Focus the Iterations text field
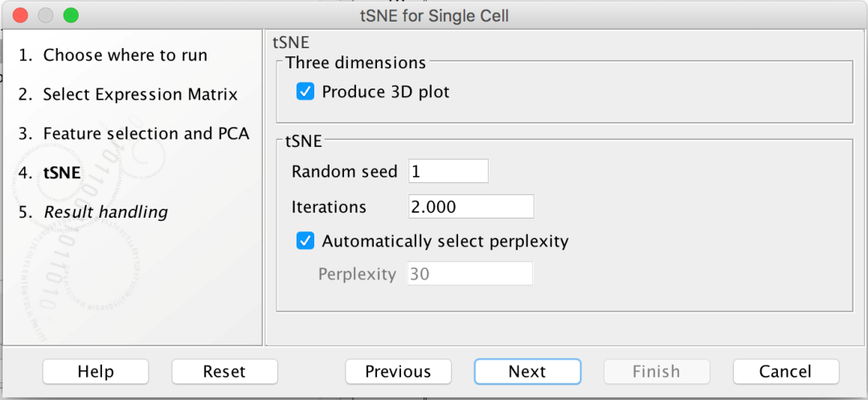Screen dimensions: 868x400 470,206
